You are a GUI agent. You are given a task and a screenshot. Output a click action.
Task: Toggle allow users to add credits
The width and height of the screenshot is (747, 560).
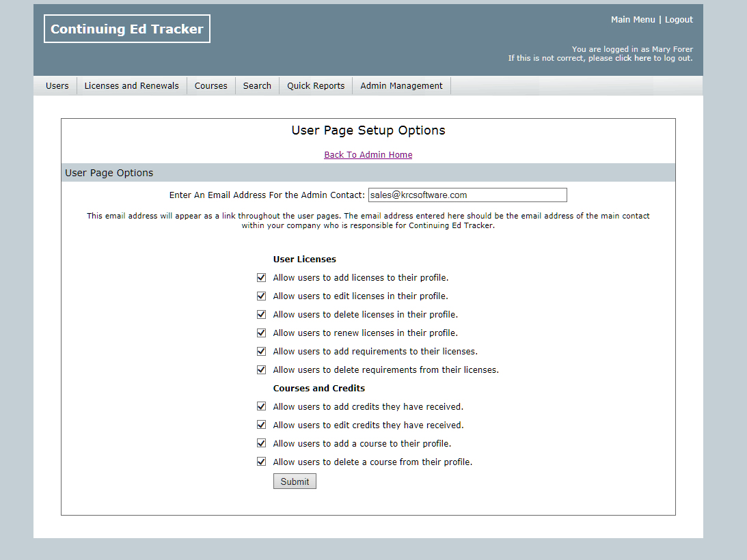(261, 407)
